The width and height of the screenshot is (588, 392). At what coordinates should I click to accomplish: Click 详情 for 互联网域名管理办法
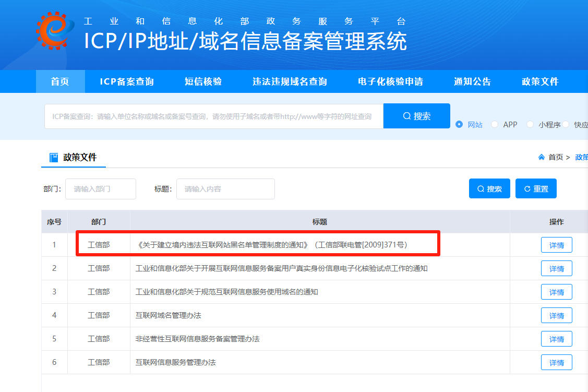556,315
